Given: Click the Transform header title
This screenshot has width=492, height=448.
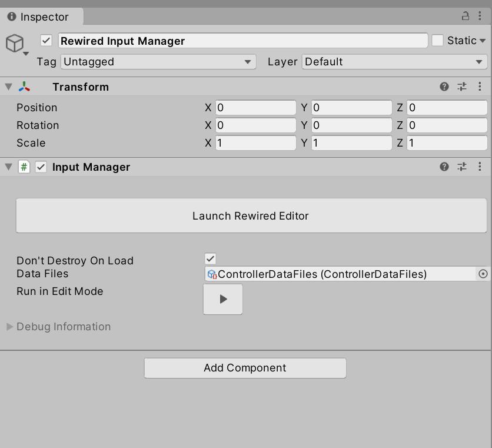Looking at the screenshot, I should pos(81,87).
